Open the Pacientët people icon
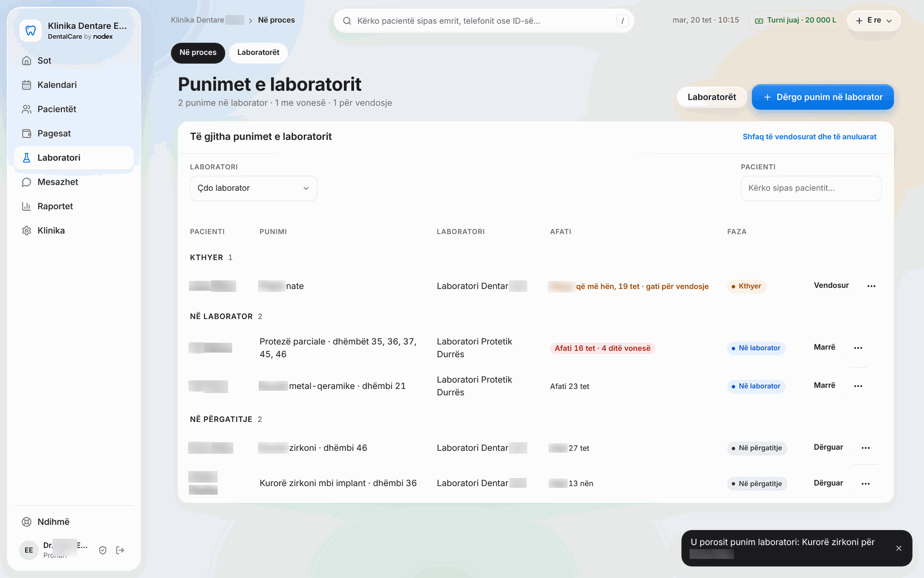Screen dimensions: 924x578 (27, 109)
